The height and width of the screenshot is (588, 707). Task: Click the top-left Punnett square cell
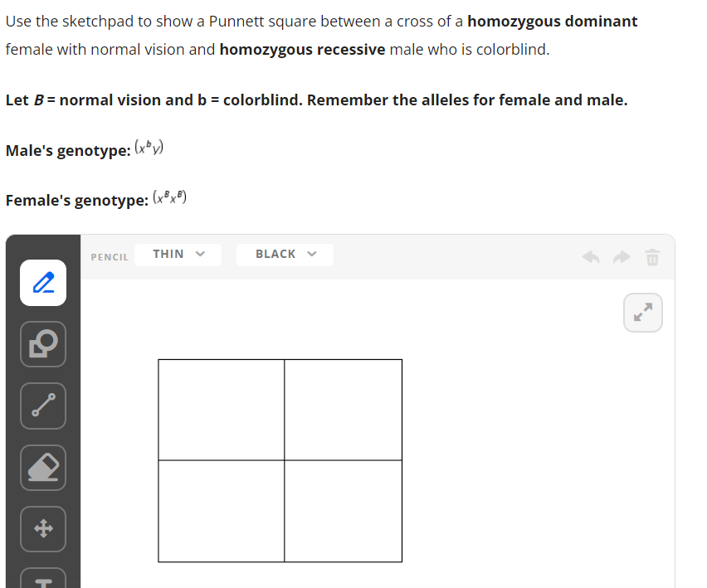tap(220, 409)
